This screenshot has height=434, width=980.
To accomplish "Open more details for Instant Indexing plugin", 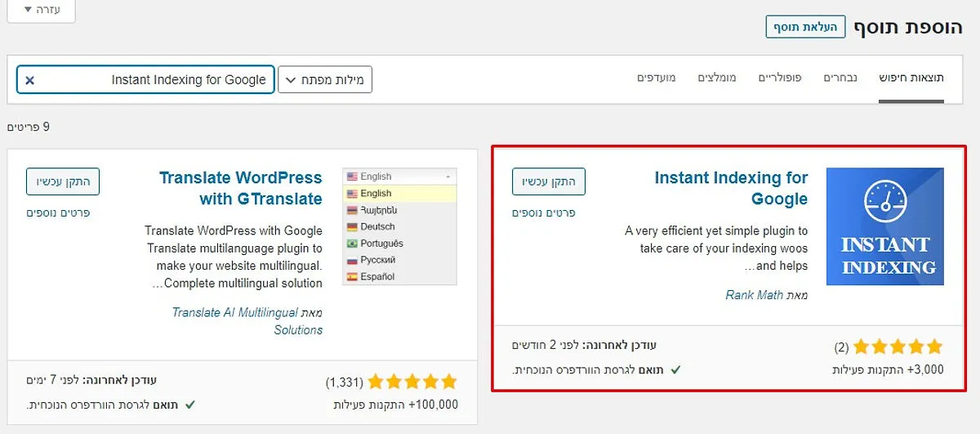I will (544, 213).
